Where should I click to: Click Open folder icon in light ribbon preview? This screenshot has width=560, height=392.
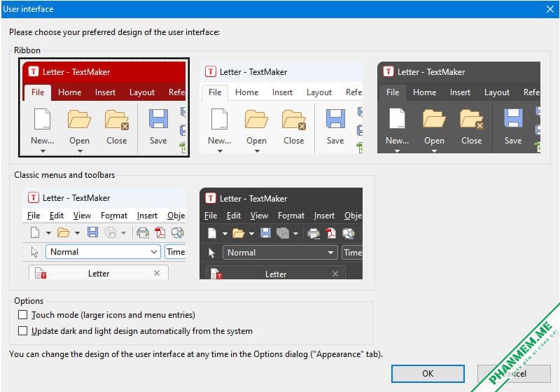[256, 119]
